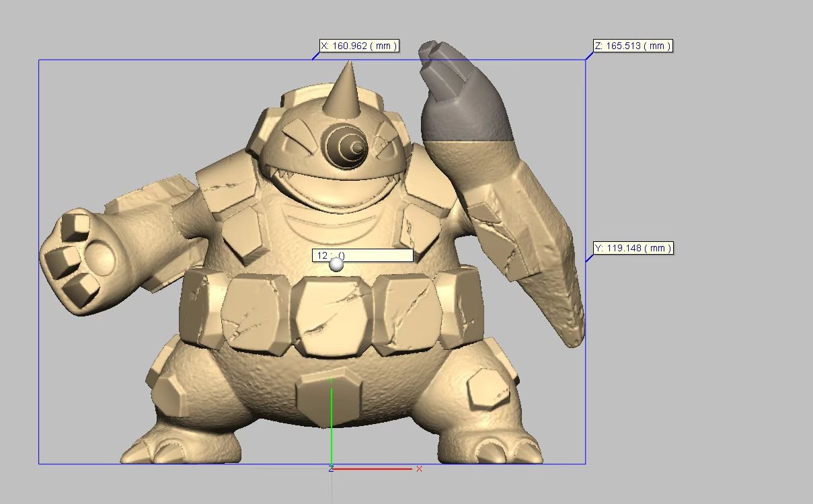Click the text field showing "12 : ()"
Image resolution: width=813 pixels, height=504 pixels.
pyautogui.click(x=362, y=255)
